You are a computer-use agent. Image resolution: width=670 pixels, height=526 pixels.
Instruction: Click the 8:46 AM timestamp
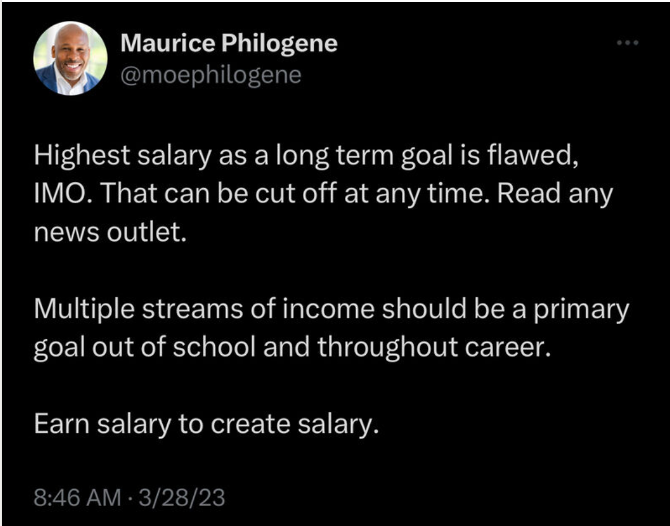coord(77,498)
